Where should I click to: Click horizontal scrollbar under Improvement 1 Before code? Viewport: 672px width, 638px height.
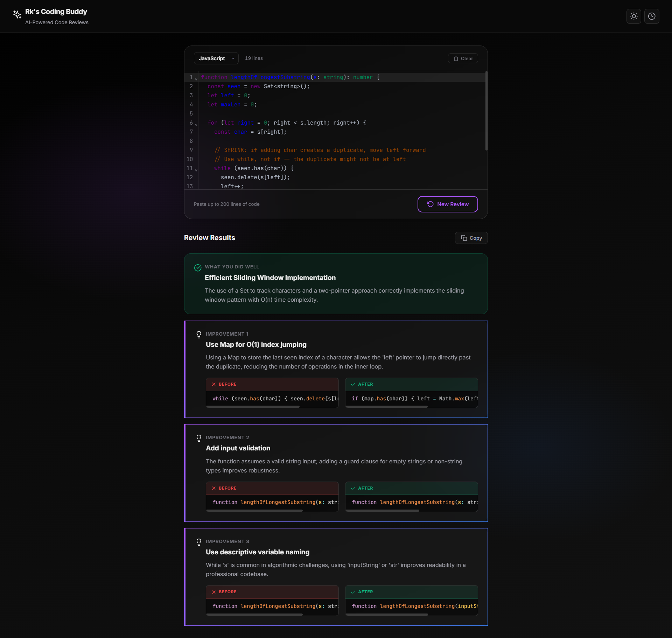coord(253,407)
